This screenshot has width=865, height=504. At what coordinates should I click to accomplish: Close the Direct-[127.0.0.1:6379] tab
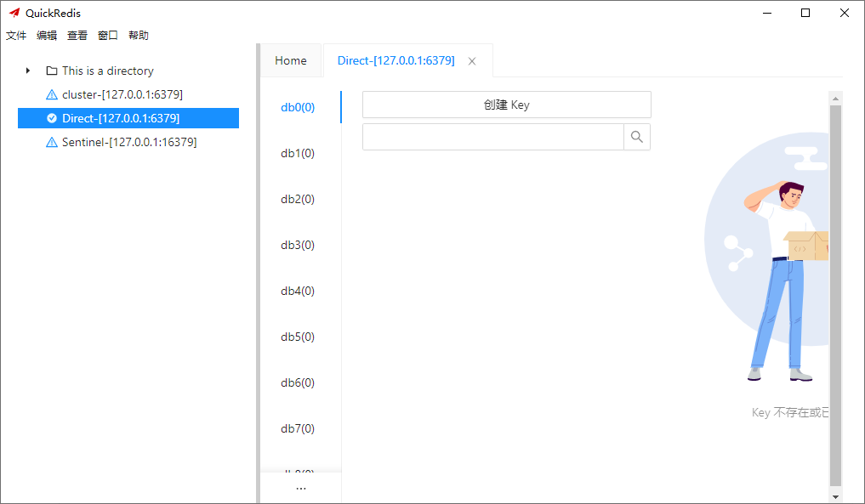(472, 61)
